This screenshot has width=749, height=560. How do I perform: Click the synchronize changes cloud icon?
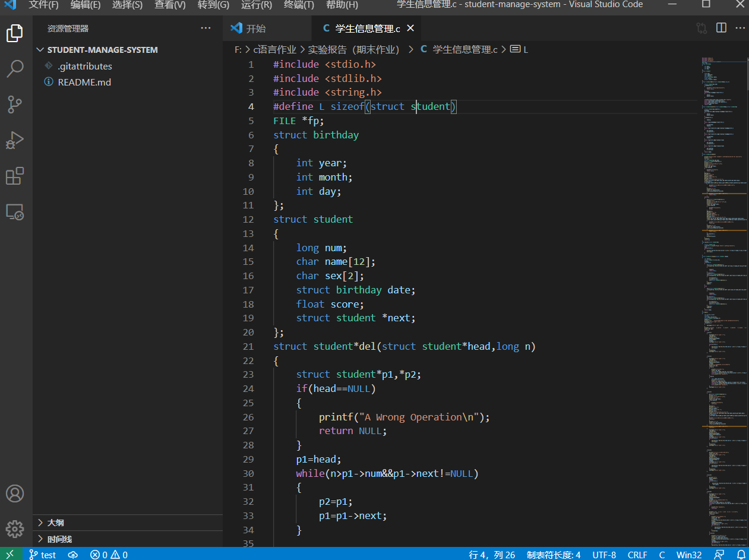[x=72, y=554]
